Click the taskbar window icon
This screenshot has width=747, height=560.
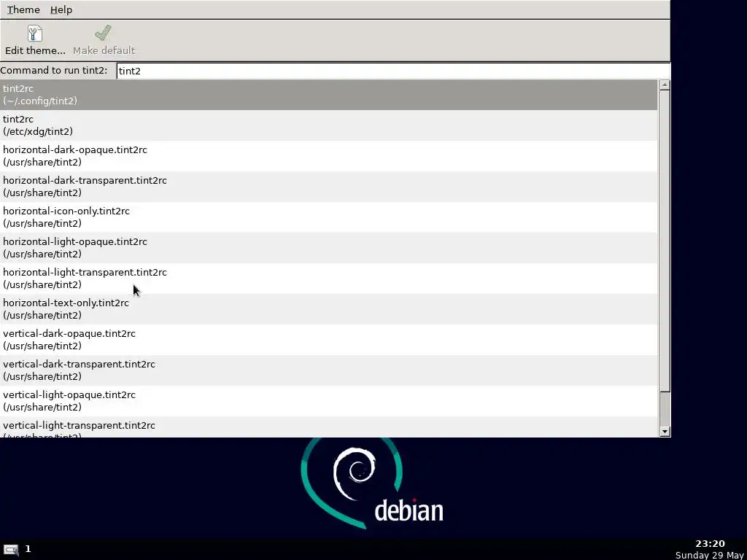coord(11,550)
